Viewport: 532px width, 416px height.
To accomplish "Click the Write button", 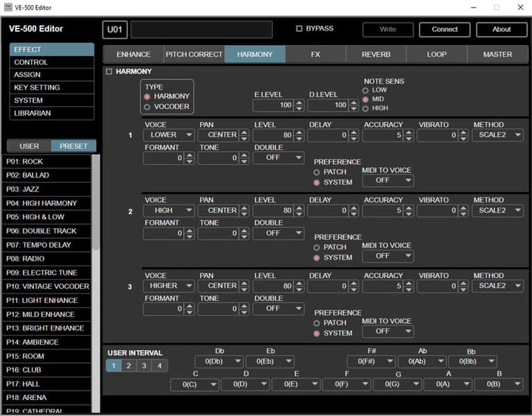I will [388, 30].
